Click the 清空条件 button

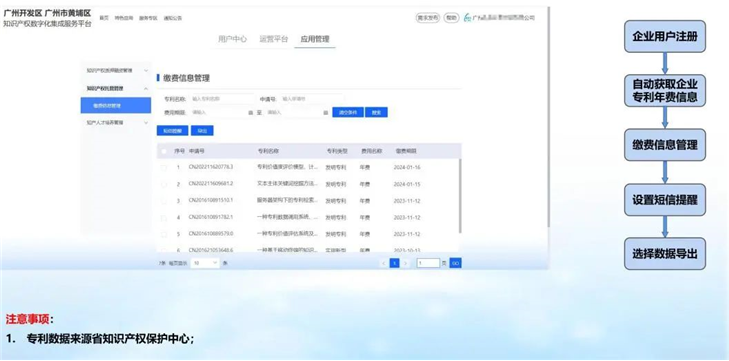coord(348,113)
